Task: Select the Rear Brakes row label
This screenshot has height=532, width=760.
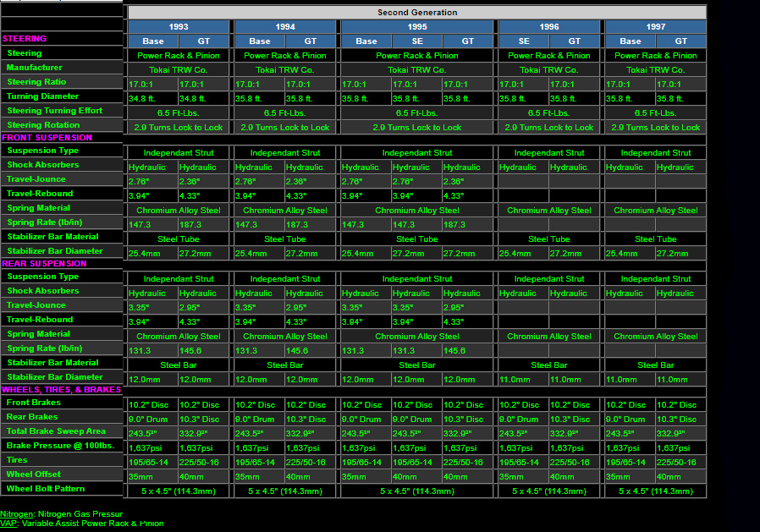Action: [x=32, y=417]
